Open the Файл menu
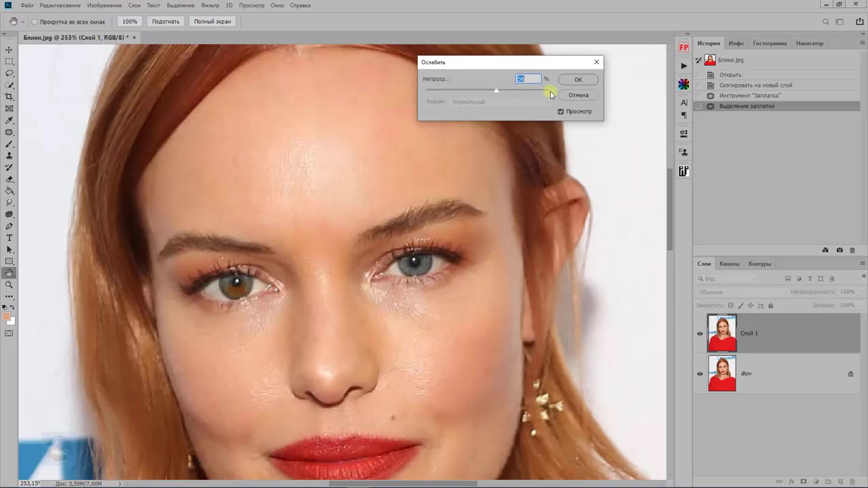The width and height of the screenshot is (868, 488). [x=26, y=5]
